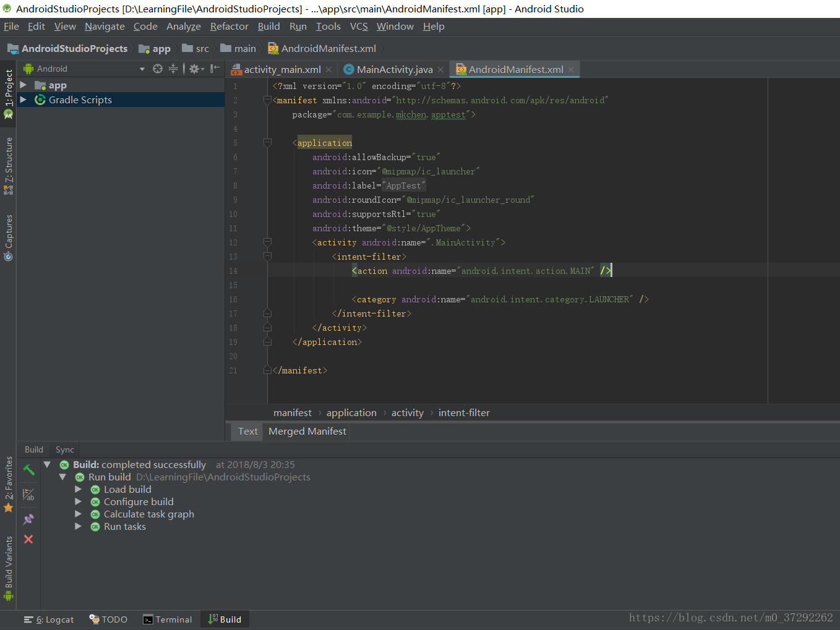Open the 6: Logcat tool window
840x630 pixels.
(49, 619)
